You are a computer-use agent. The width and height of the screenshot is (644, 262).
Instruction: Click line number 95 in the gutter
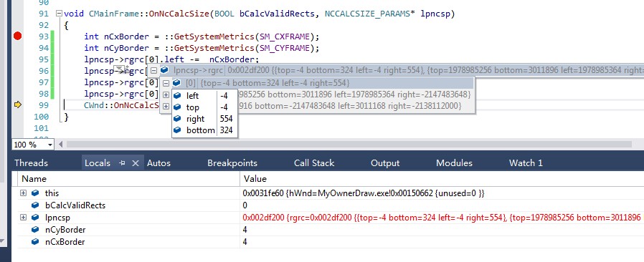pos(43,59)
